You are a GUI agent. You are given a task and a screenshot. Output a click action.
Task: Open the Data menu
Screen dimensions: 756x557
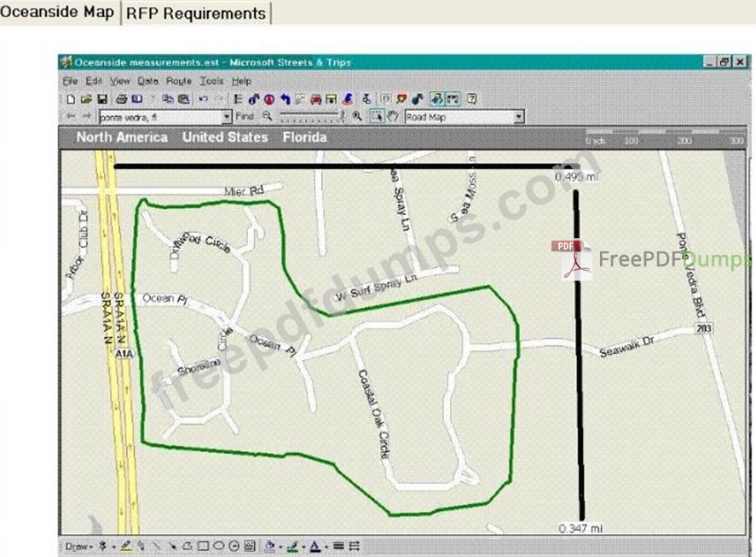coord(147,81)
